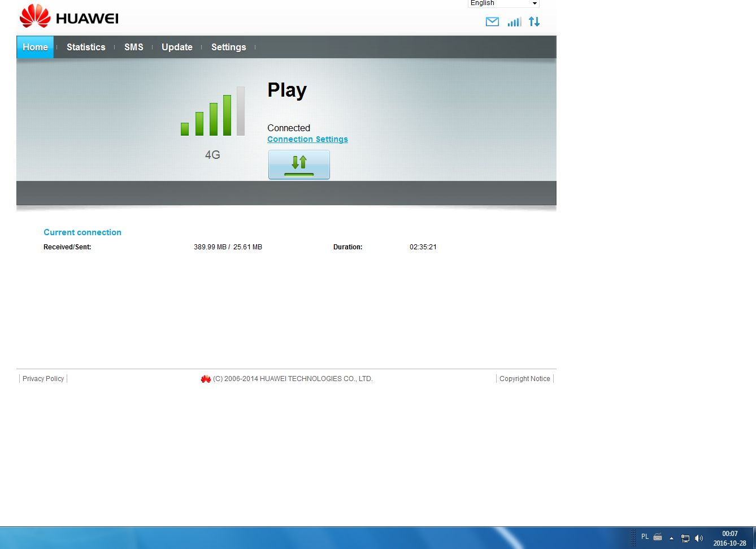
Task: Click the large green signal bars graphic
Action: pyautogui.click(x=212, y=111)
